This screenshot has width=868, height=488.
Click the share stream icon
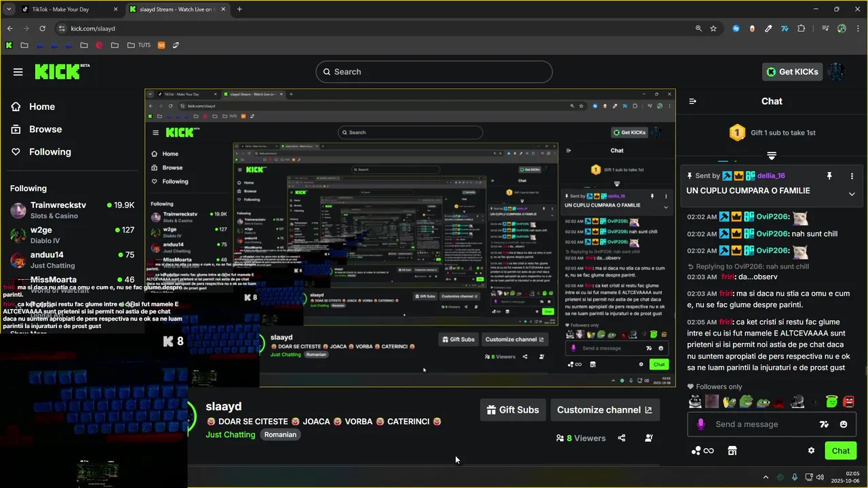coord(621,439)
